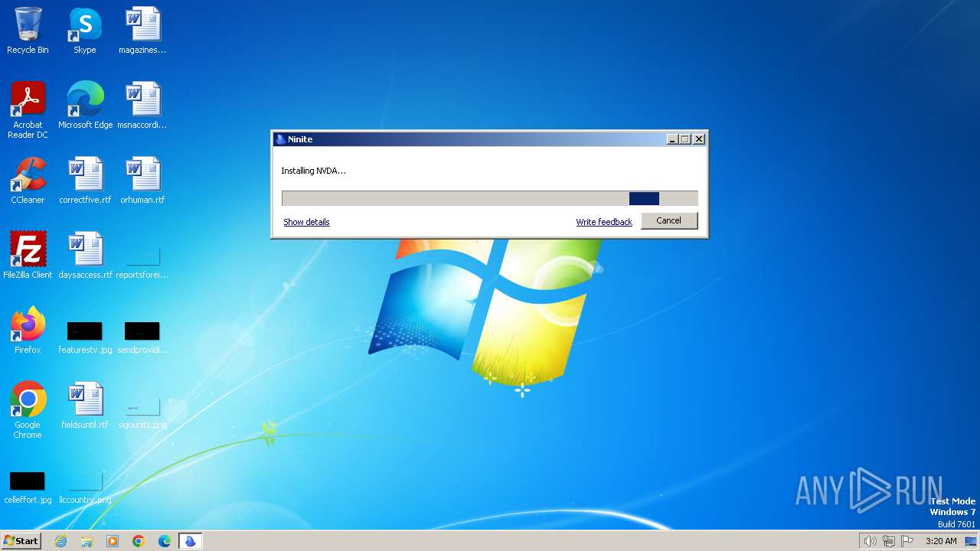Click the 3:20 AM clock
The width and height of the screenshot is (980, 551).
click(x=941, y=541)
